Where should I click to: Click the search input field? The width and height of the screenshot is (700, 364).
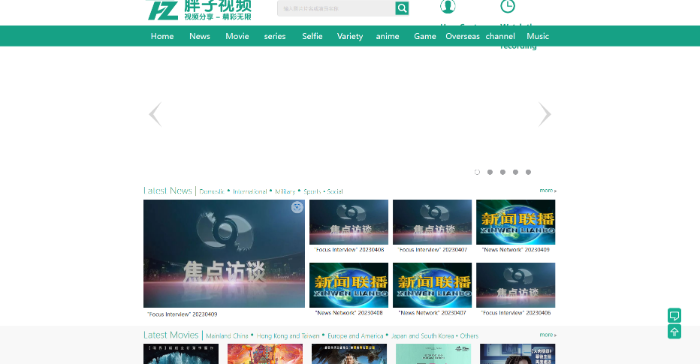pyautogui.click(x=336, y=8)
